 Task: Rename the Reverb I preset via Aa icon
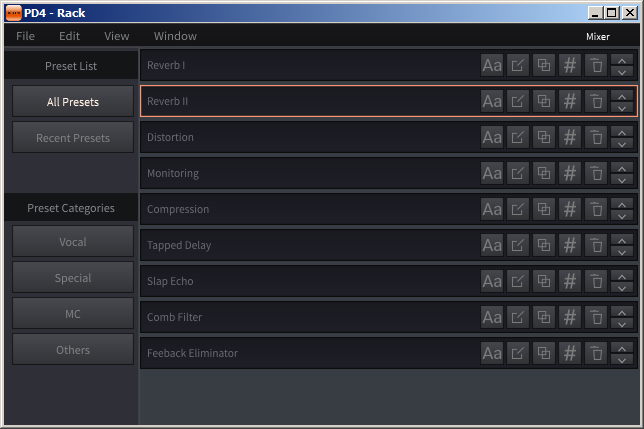tap(492, 65)
